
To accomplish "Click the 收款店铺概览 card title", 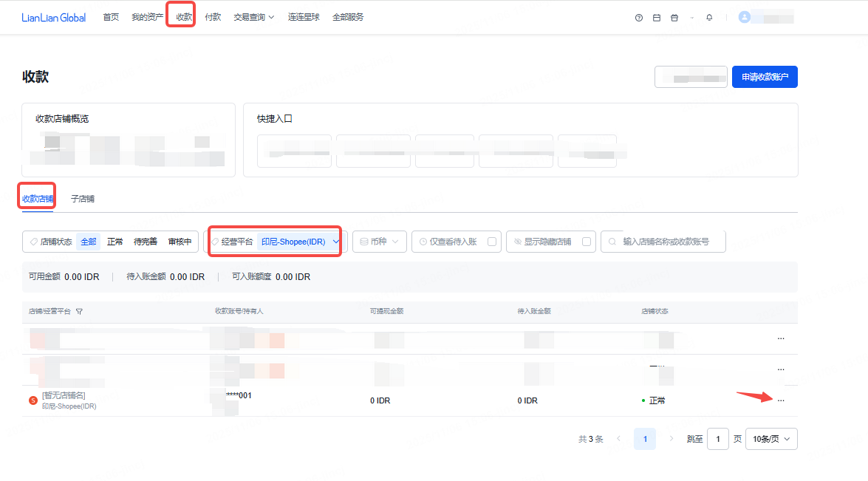I will pos(62,119).
